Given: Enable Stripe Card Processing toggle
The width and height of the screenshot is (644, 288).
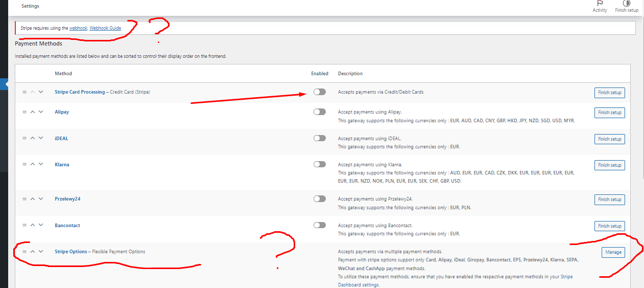Looking at the screenshot, I should pyautogui.click(x=320, y=92).
